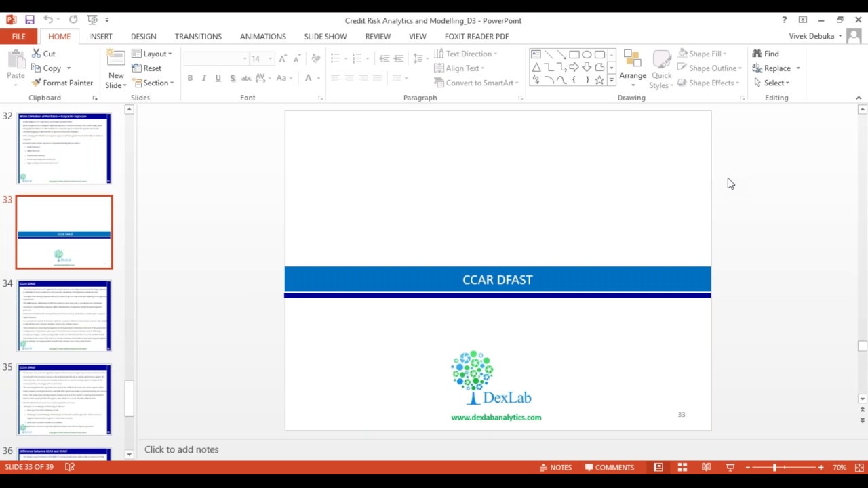Toggle left text alignment

tap(335, 78)
